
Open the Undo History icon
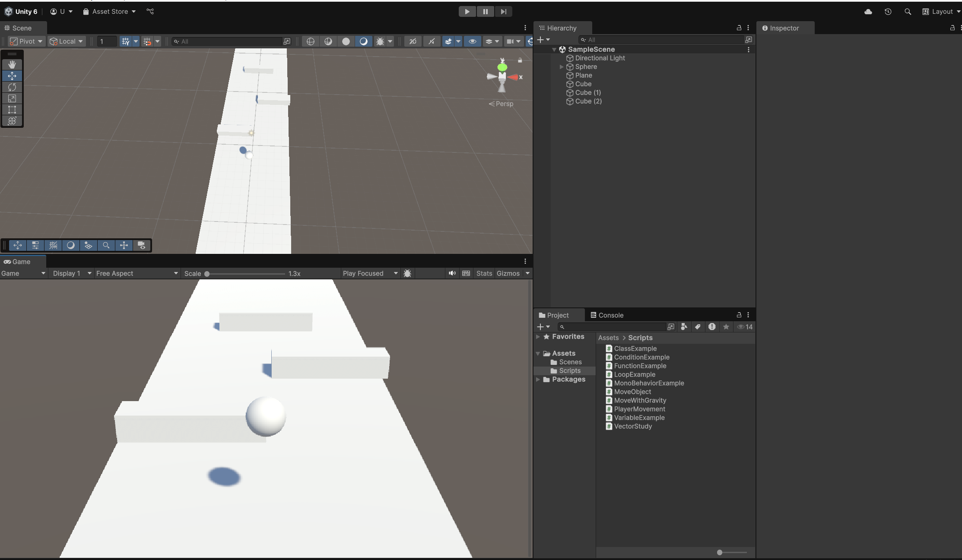pyautogui.click(x=888, y=12)
